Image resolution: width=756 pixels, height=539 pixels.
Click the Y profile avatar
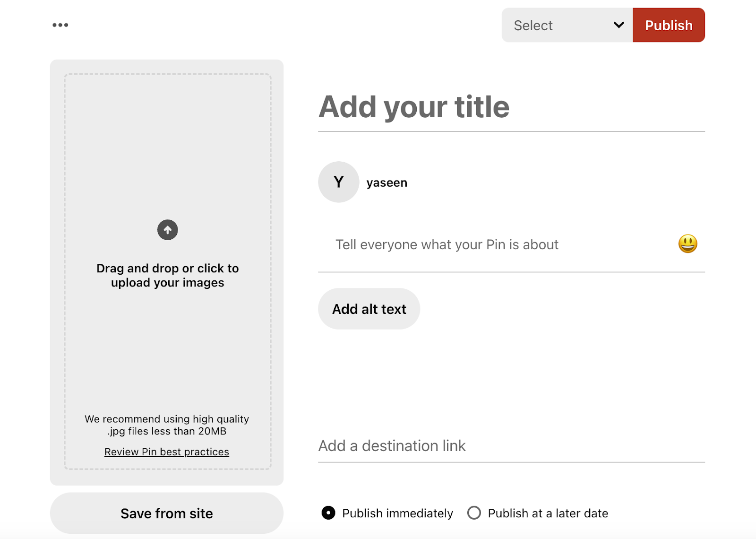tap(338, 182)
